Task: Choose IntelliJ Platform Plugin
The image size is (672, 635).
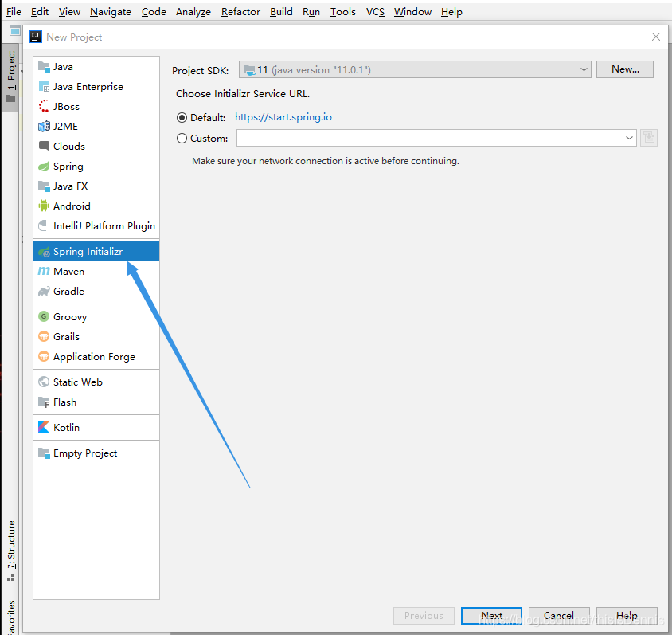Action: point(96,226)
